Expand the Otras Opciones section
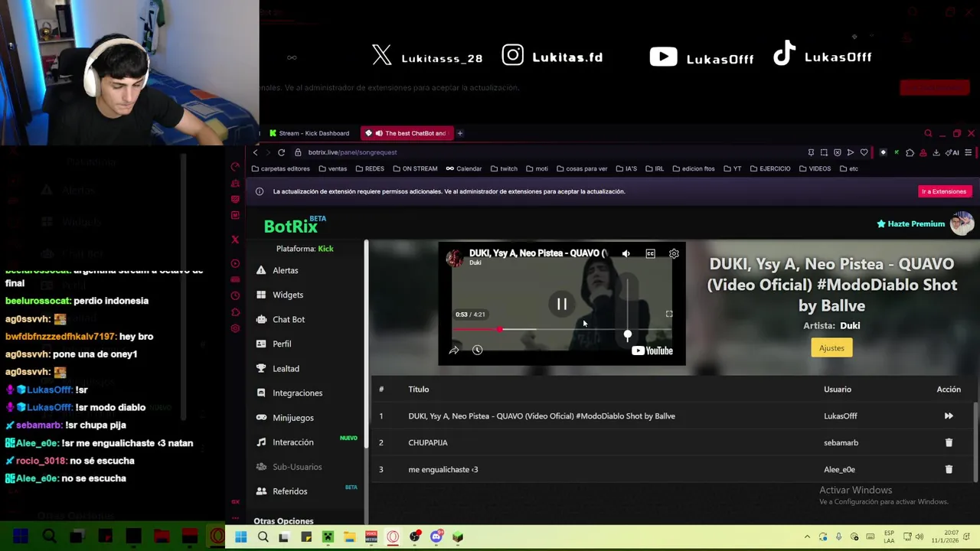Screen dimensions: 980x551 click(283, 520)
